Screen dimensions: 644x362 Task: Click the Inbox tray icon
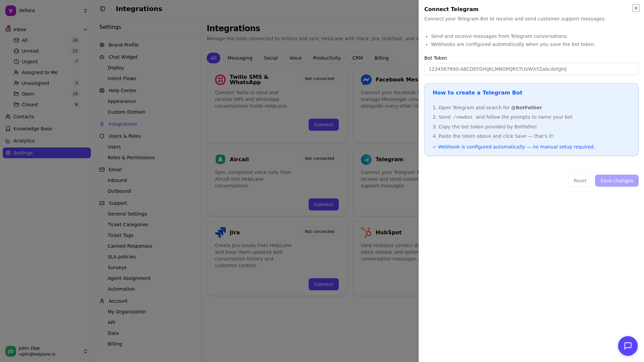(x=8, y=29)
